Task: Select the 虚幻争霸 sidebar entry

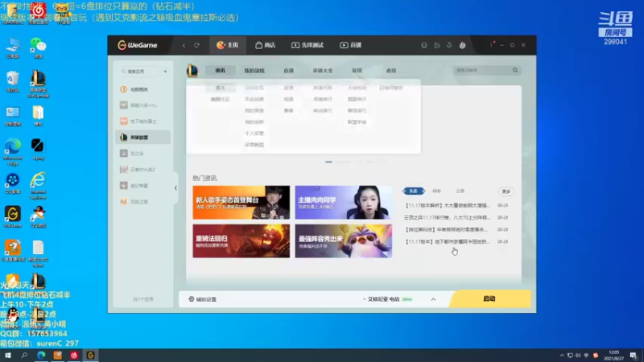Action: [143, 186]
